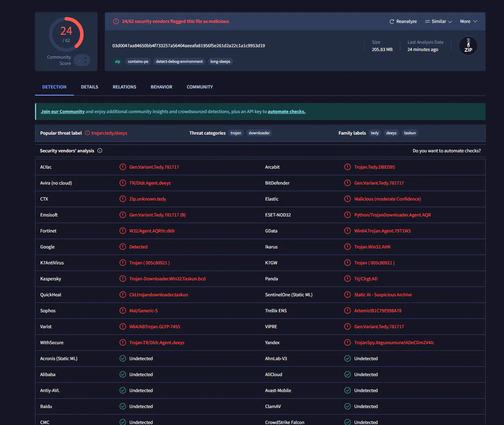Click malicious icon in SentinelOne (Static ML) row
Image resolution: width=504 pixels, height=425 pixels.
[348, 295]
